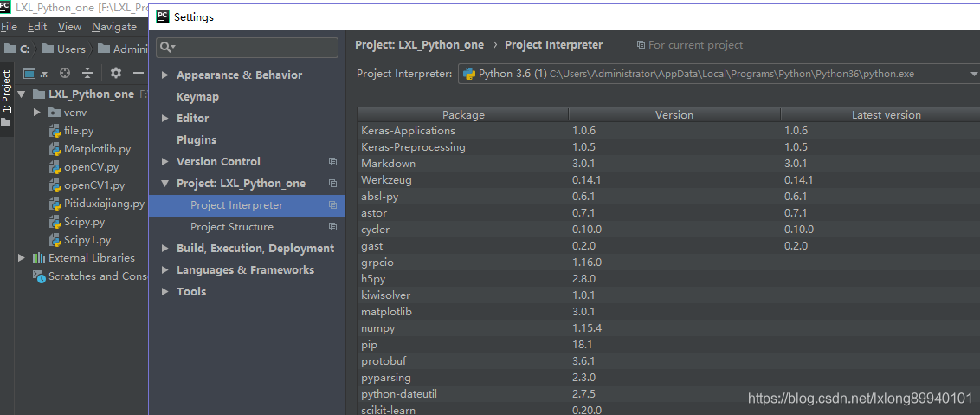This screenshot has width=980, height=415.
Task: Expand Appearance & Behavior settings
Action: [x=165, y=75]
